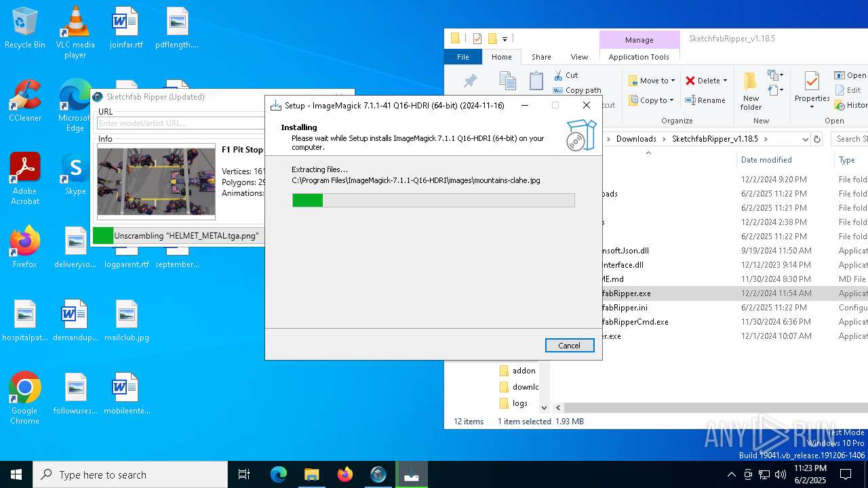The image size is (868, 488).
Task: Create a New folder from ribbon
Action: tap(751, 91)
